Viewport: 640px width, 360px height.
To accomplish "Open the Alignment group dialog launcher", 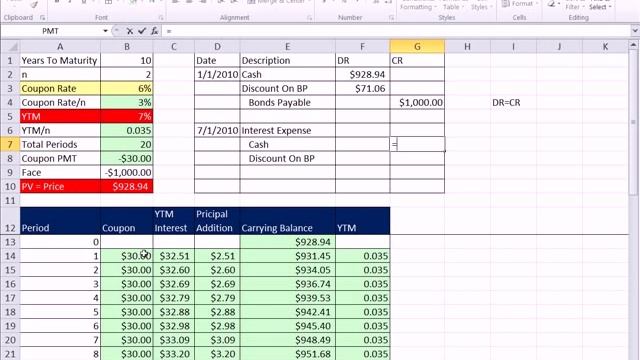I will (x=309, y=18).
